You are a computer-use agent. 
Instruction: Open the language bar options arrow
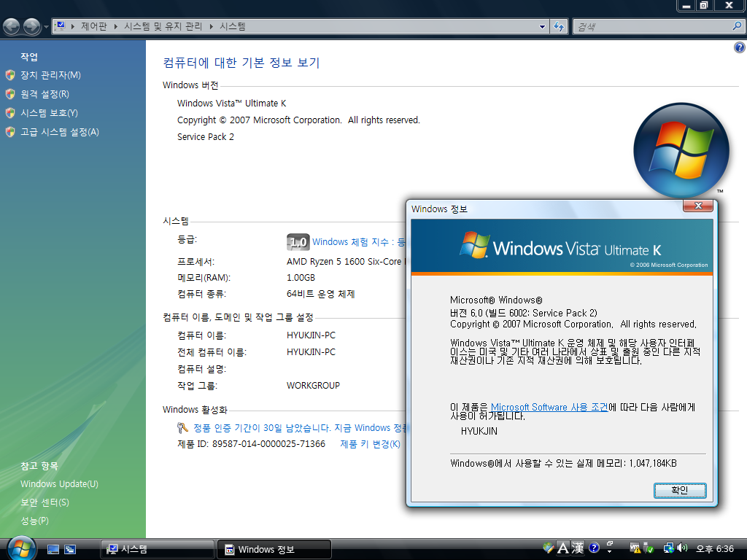pos(609,551)
